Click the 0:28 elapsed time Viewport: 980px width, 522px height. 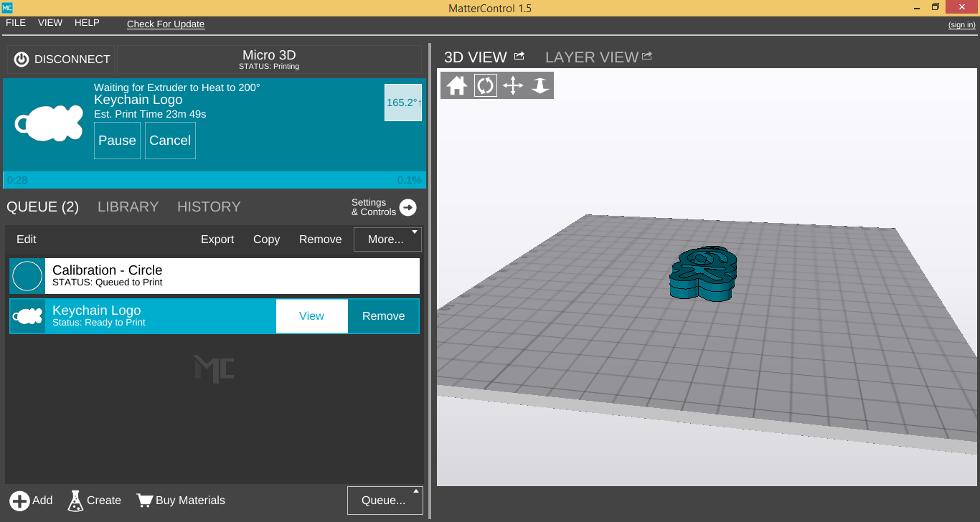pos(17,180)
